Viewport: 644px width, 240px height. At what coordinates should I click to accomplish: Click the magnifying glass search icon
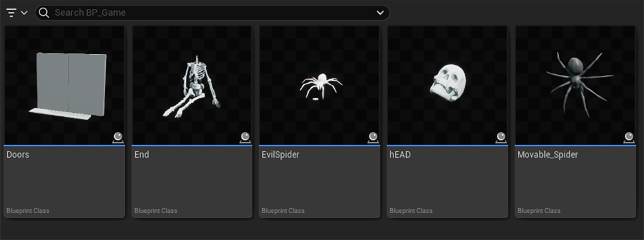[x=44, y=13]
